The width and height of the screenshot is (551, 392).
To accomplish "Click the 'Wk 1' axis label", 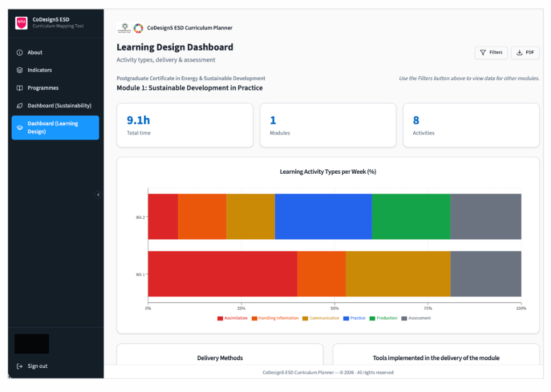I will click(140, 275).
